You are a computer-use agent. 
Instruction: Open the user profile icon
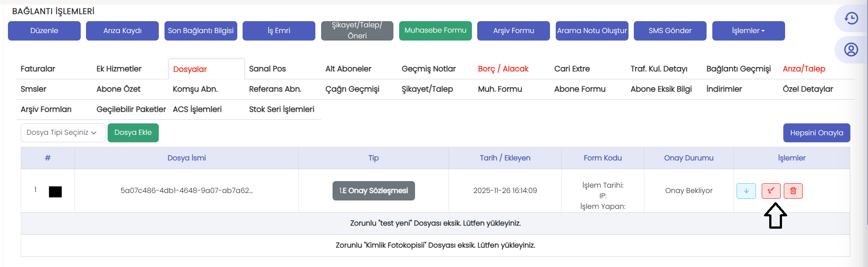[x=851, y=49]
